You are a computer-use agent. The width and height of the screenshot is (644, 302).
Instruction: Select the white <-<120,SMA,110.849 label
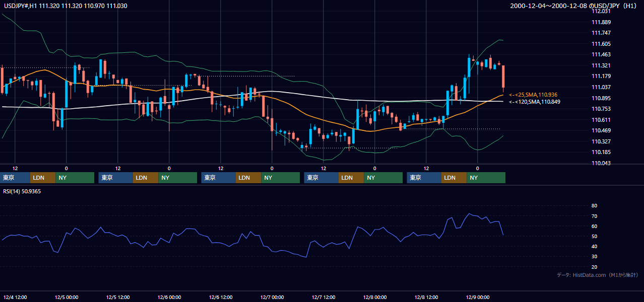[x=535, y=102]
